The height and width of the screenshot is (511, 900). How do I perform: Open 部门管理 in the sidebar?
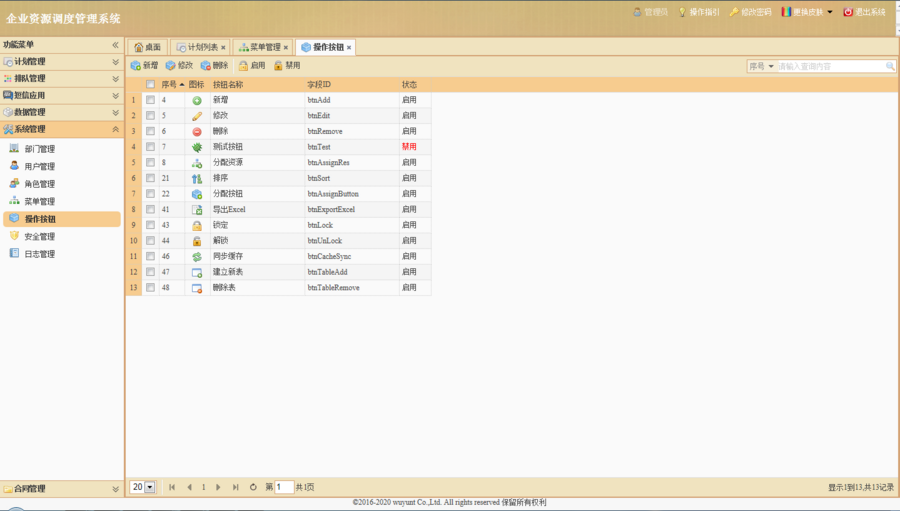coord(40,149)
